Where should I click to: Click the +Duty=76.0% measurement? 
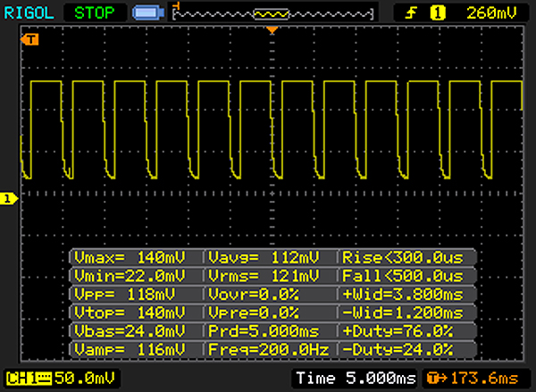pyautogui.click(x=398, y=331)
